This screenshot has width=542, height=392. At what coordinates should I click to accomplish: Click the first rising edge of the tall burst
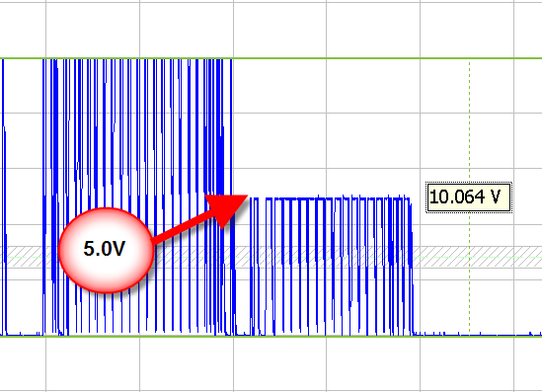click(43, 197)
